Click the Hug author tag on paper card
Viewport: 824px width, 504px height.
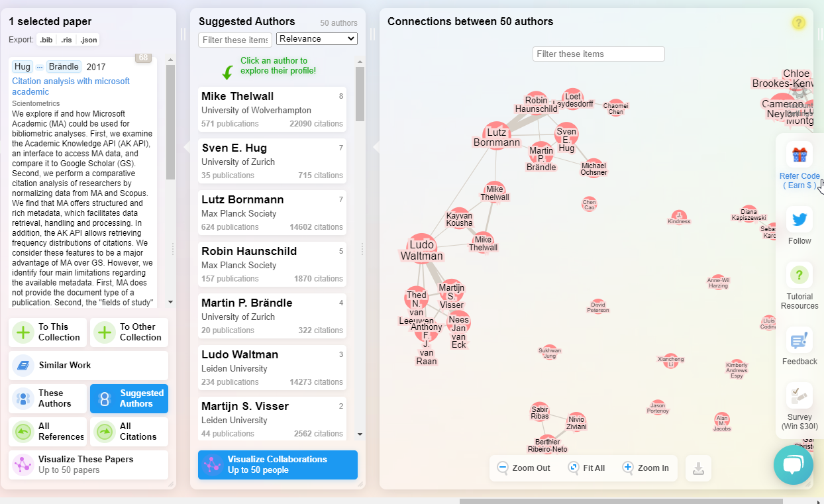point(23,67)
